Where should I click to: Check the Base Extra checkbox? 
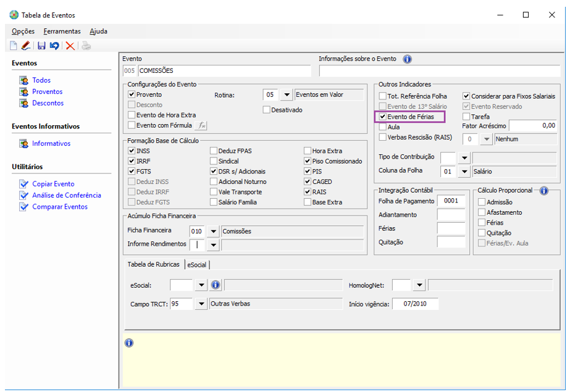point(308,202)
